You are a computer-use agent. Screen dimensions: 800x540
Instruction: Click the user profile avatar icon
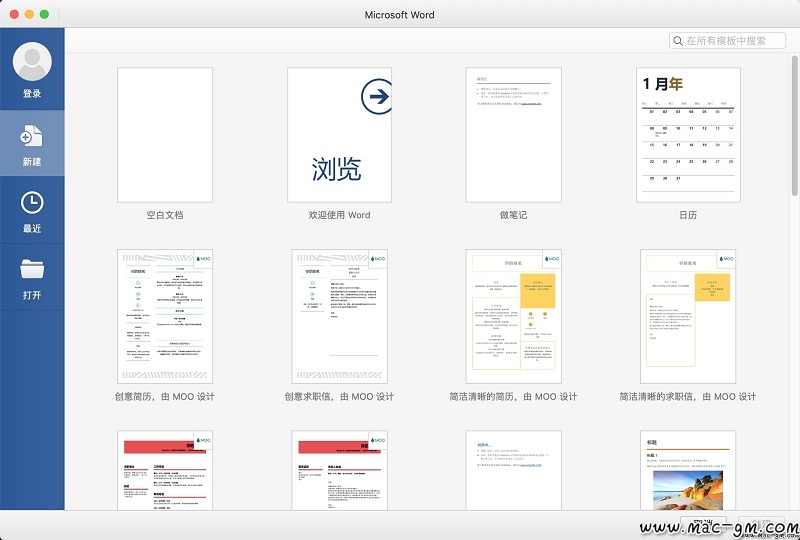pos(32,61)
